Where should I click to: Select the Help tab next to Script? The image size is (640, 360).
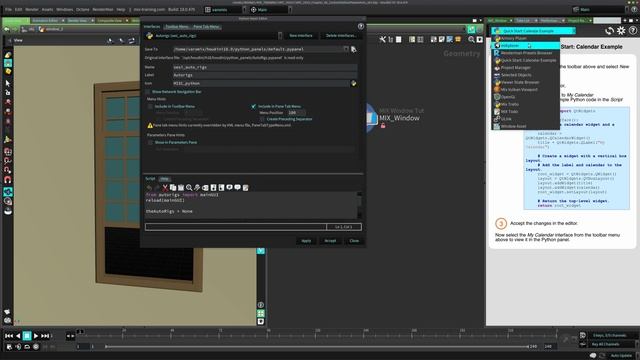(164, 179)
